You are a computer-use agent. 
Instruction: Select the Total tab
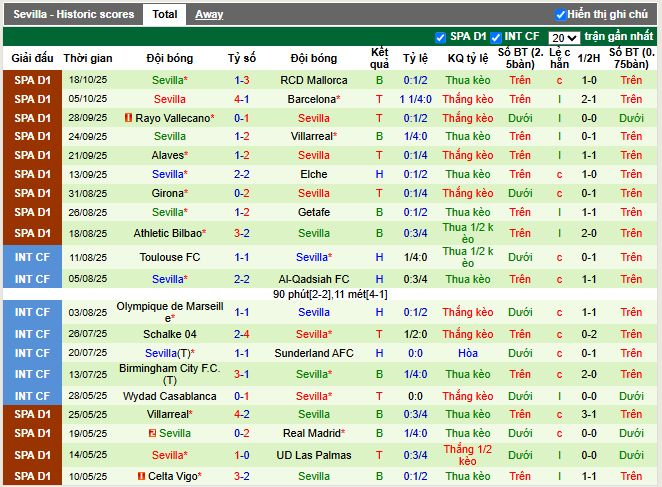click(x=165, y=15)
